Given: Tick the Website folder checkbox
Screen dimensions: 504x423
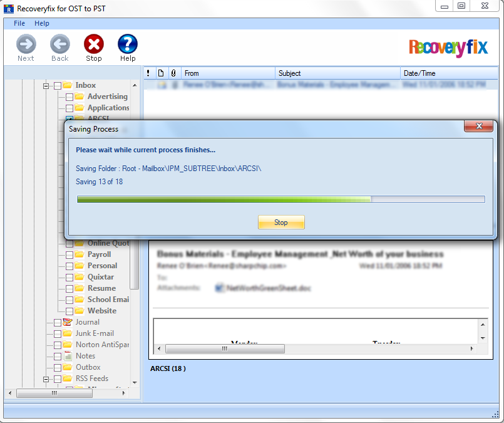Looking at the screenshot, I should (69, 311).
